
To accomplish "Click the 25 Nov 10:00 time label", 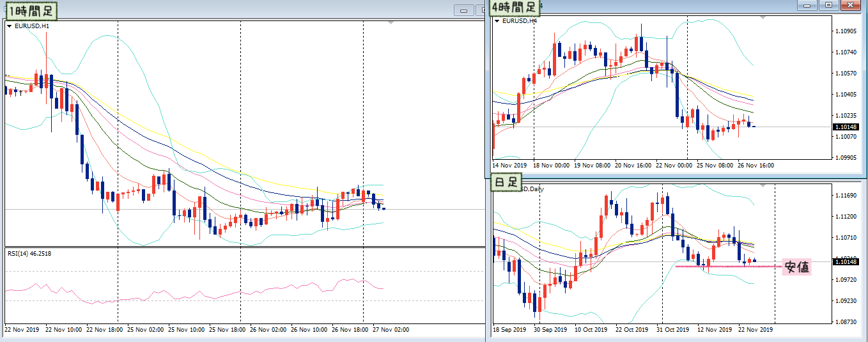I will pyautogui.click(x=187, y=330).
